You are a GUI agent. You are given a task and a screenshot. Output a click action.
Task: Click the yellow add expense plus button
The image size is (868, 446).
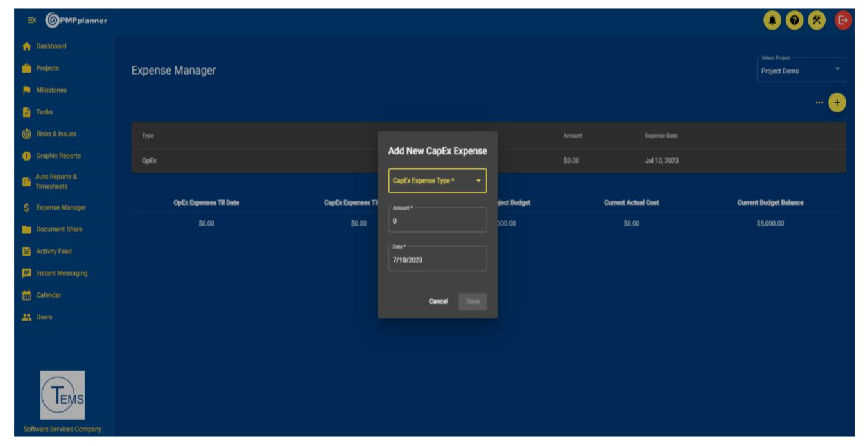837,103
